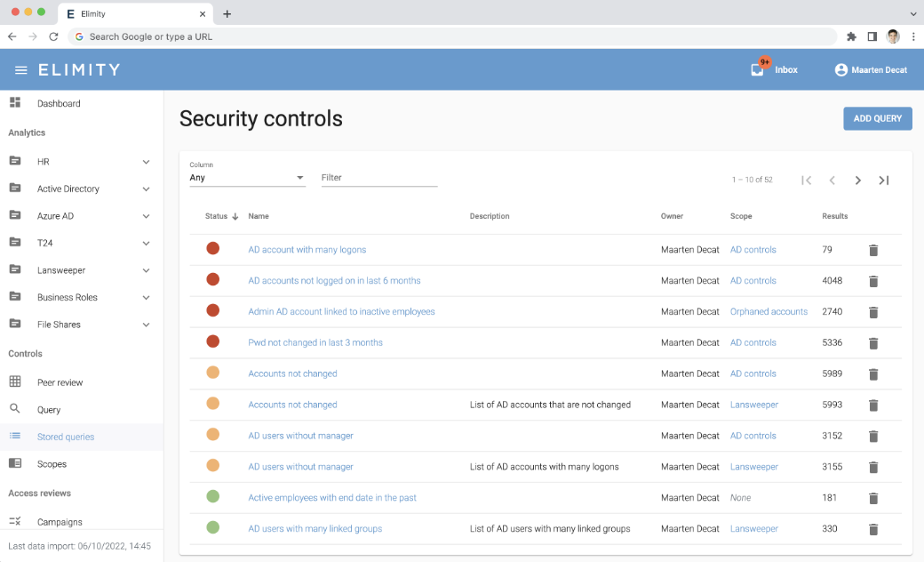Open the Scopes menu item
924x562 pixels.
pos(82,464)
